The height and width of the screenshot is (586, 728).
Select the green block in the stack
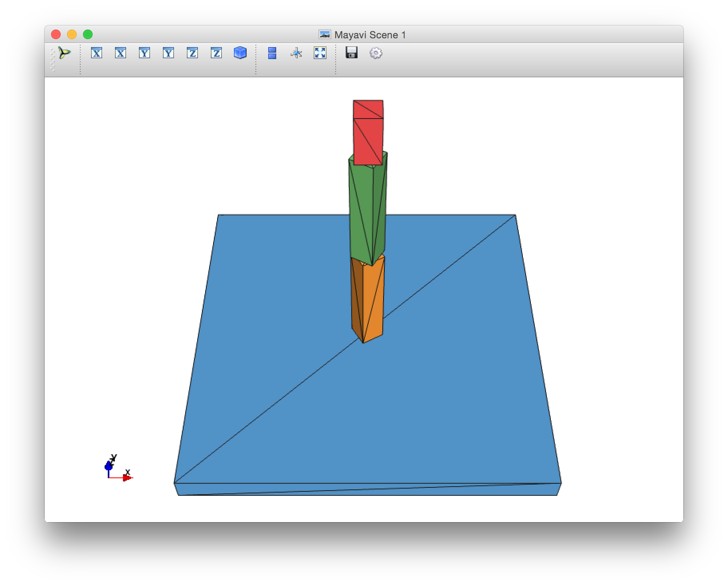pos(361,212)
